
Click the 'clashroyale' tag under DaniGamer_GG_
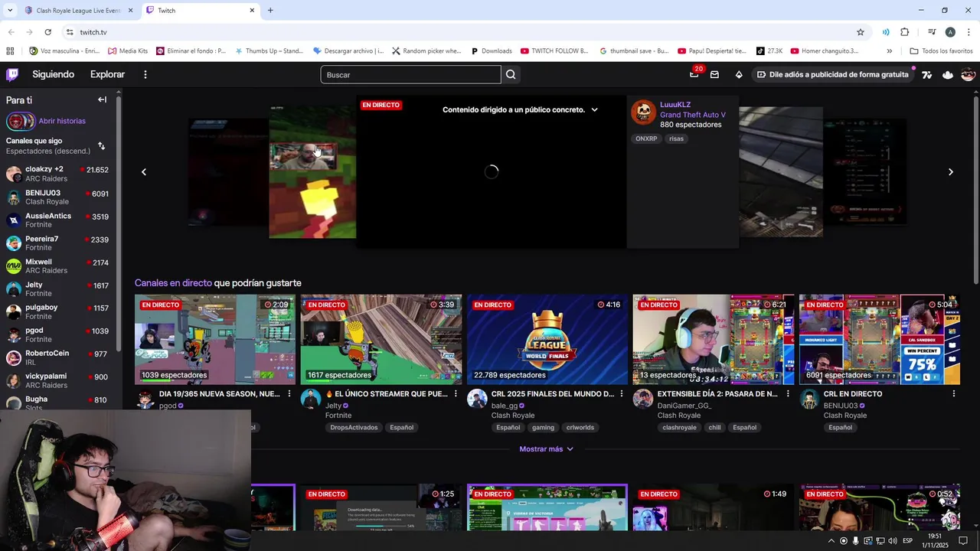pos(679,428)
